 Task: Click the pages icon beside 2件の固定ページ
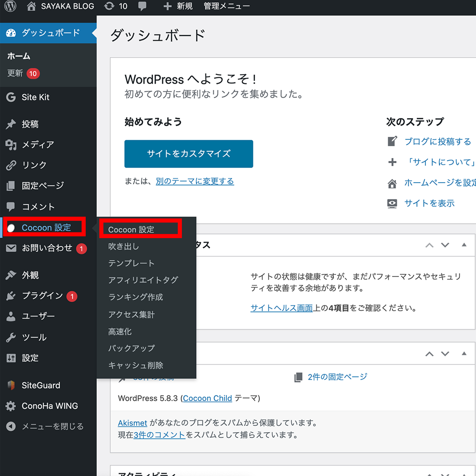click(298, 377)
